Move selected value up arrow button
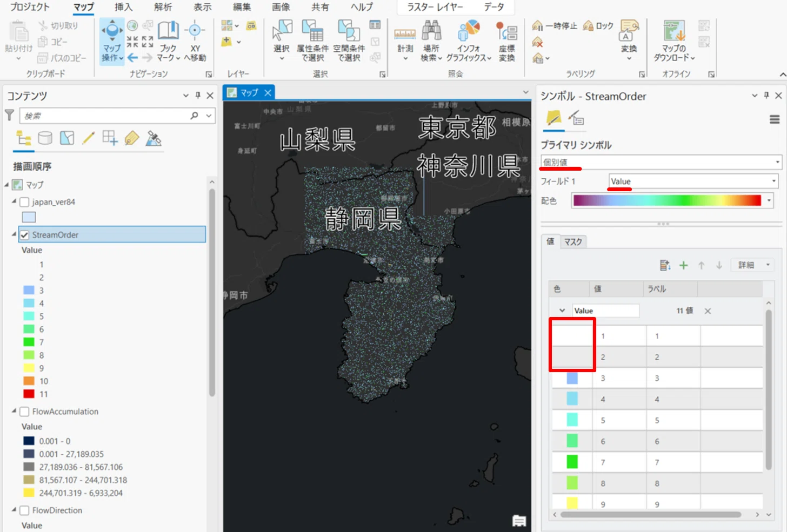This screenshot has height=532, width=787. tap(701, 265)
